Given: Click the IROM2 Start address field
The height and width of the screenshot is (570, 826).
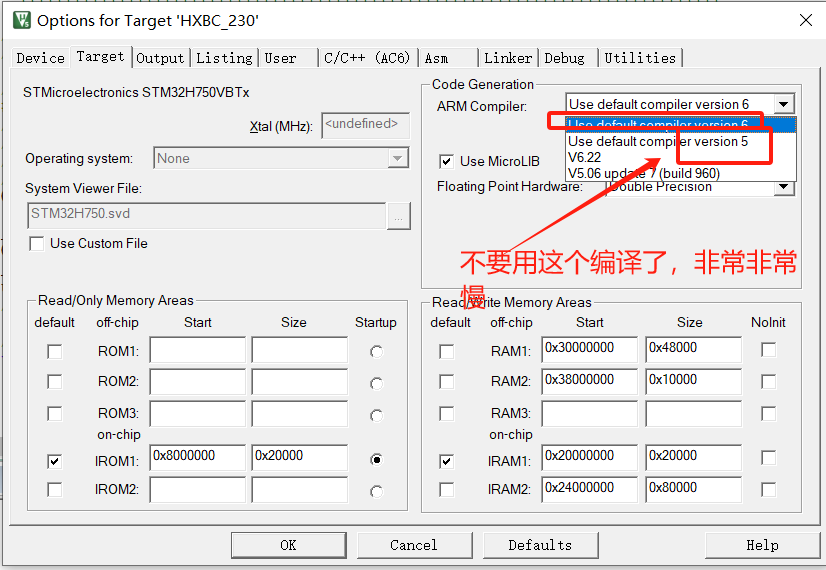Looking at the screenshot, I should pyautogui.click(x=198, y=489).
